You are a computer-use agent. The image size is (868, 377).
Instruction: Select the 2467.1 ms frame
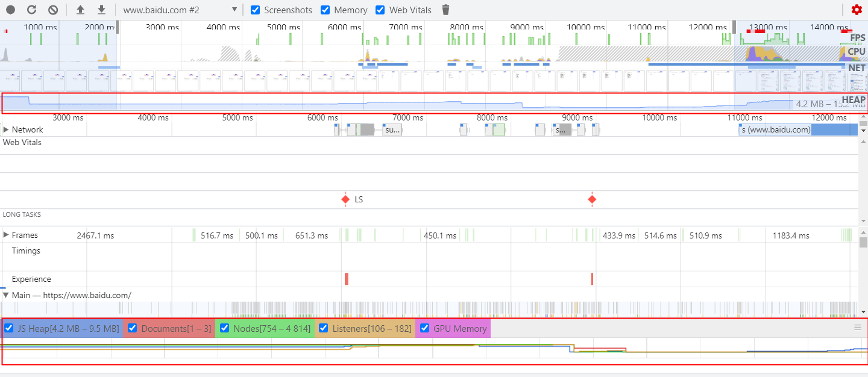95,235
